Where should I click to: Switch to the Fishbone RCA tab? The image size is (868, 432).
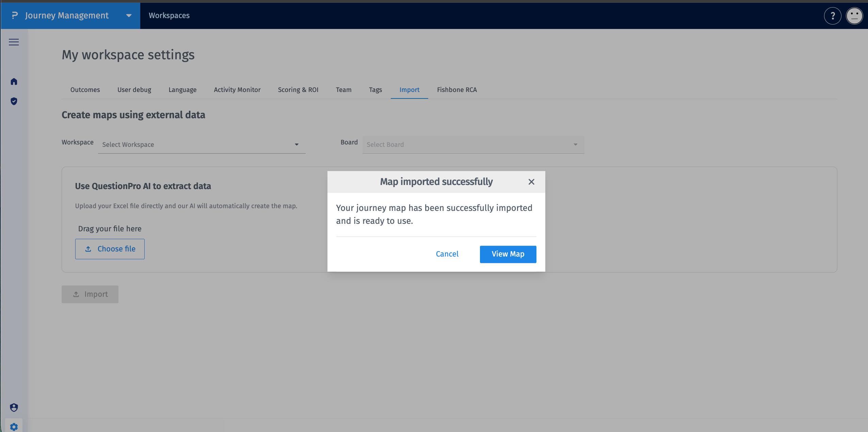pyautogui.click(x=456, y=90)
